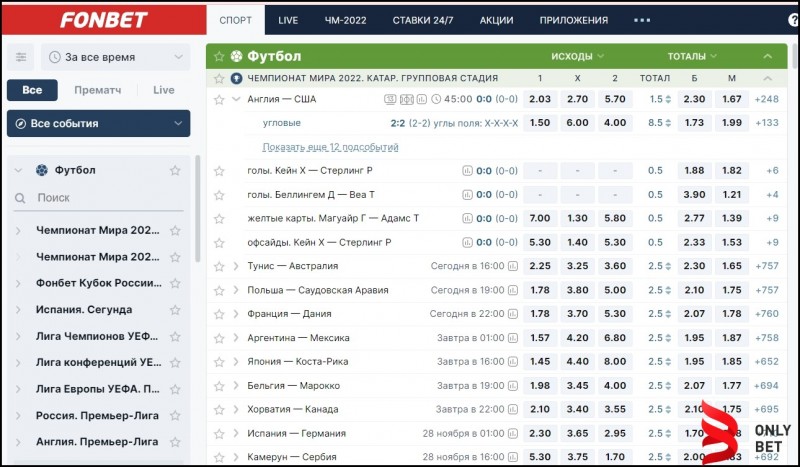
Task: Open statistics icon for Хорватия — Канада
Action: [513, 409]
